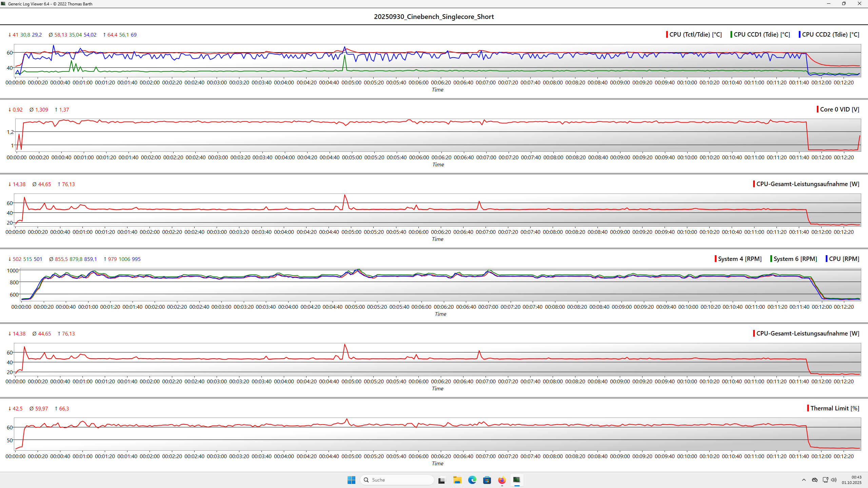Open Task View from the taskbar
The width and height of the screenshot is (868, 488).
click(441, 480)
